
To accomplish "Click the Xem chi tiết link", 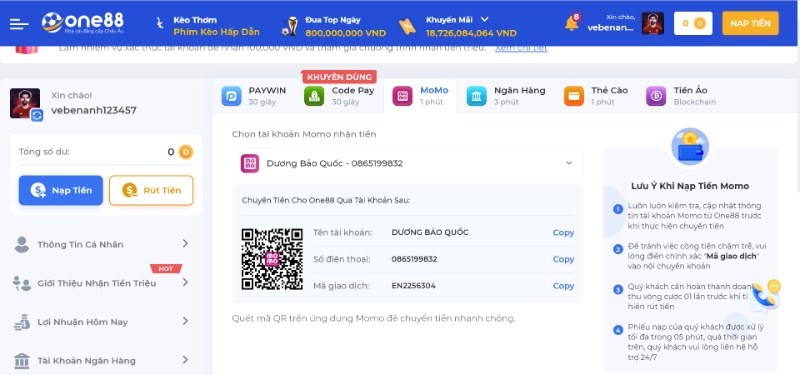I will click(x=521, y=48).
